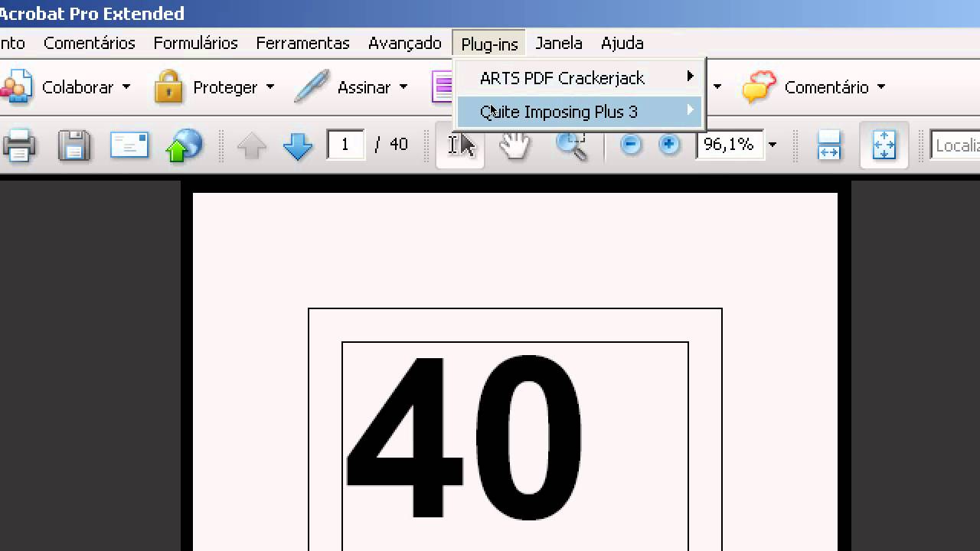
Task: Click the Assinar pen icon
Action: (311, 86)
